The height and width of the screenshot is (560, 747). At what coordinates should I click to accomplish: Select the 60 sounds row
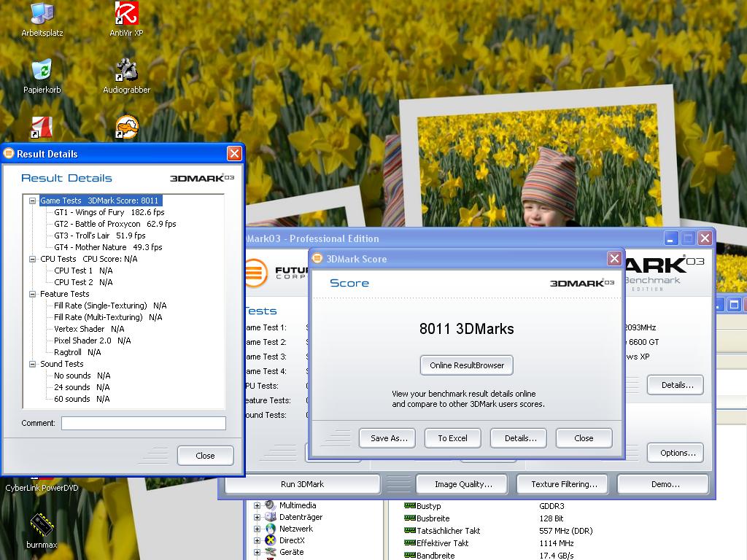[82, 399]
